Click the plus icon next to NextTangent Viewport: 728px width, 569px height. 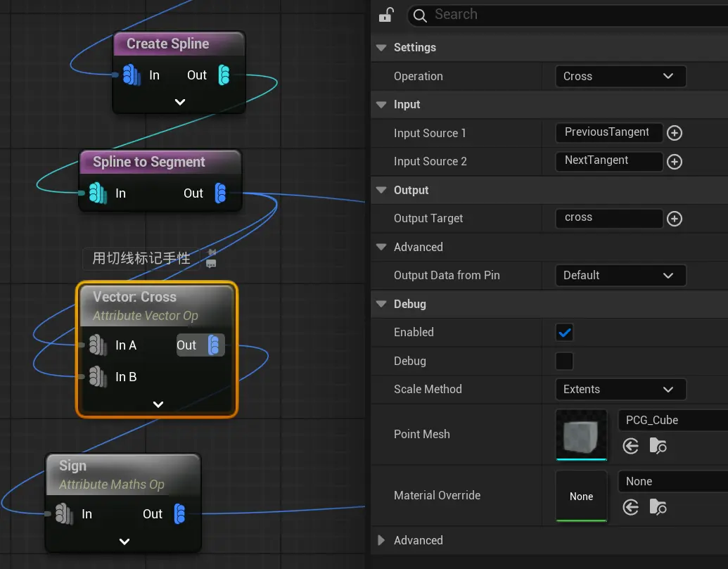point(674,162)
